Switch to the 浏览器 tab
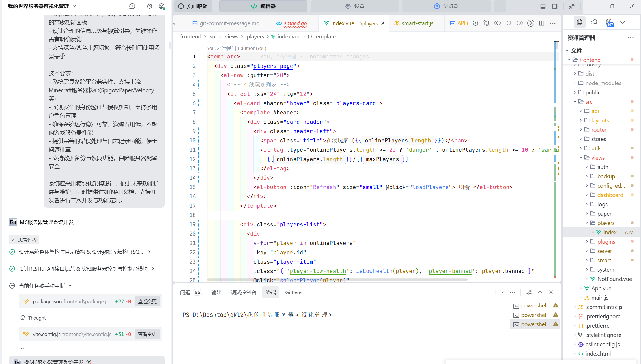Image resolution: width=641 pixels, height=364 pixels. point(446,6)
